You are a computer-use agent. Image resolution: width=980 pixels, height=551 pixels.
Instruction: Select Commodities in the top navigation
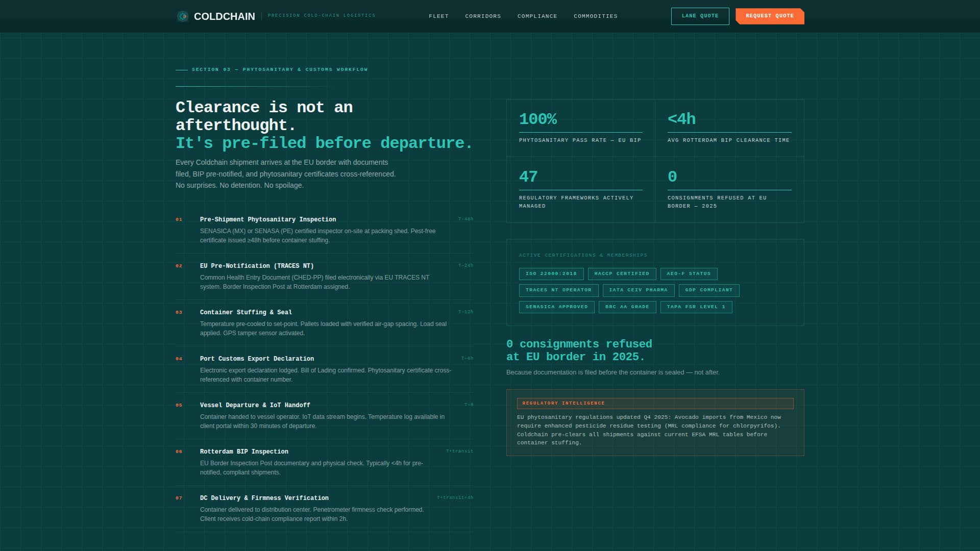[x=595, y=16]
